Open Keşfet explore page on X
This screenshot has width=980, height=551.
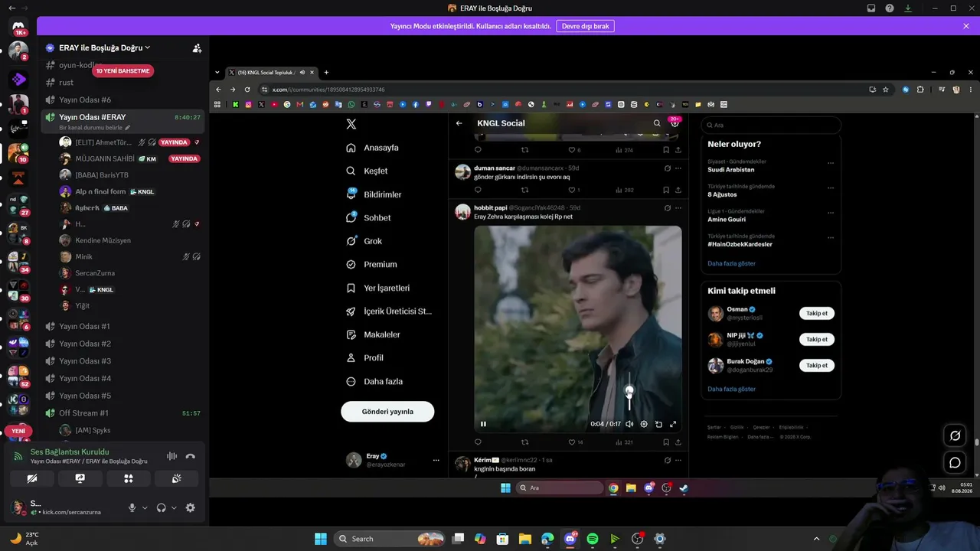367,171
